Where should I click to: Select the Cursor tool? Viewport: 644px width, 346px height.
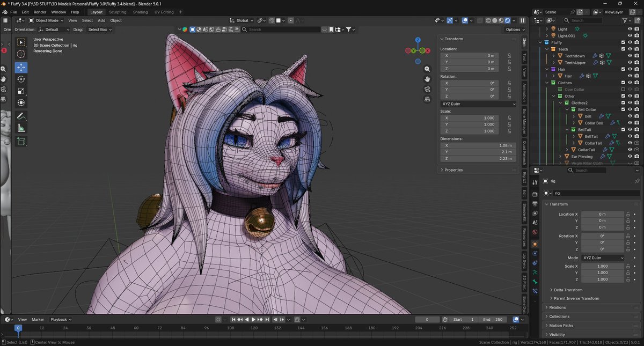tap(21, 54)
